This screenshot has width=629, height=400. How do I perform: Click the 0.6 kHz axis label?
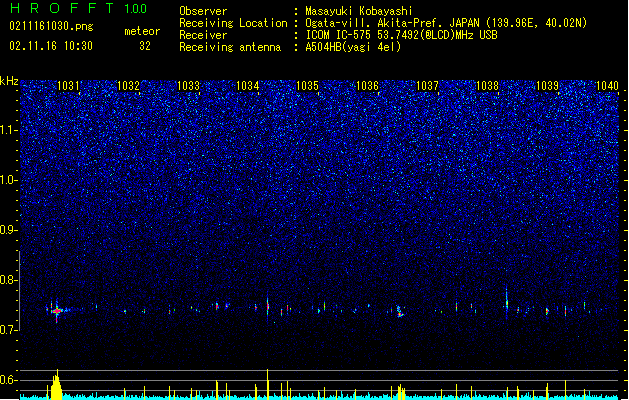9,380
